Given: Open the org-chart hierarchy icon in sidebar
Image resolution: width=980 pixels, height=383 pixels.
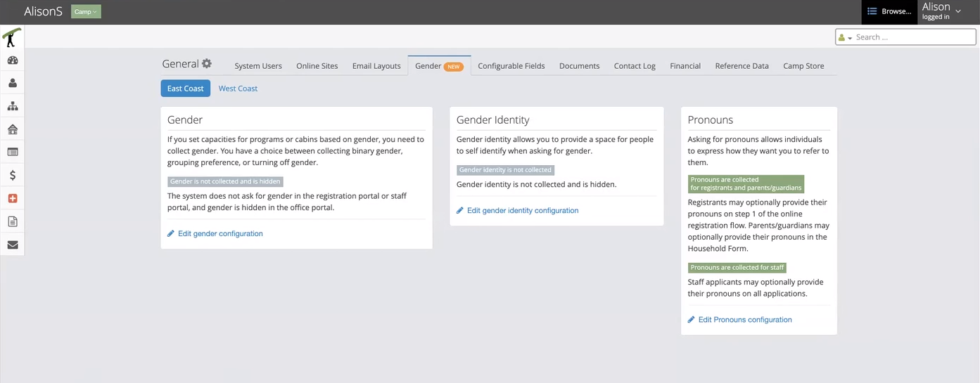Looking at the screenshot, I should (13, 106).
